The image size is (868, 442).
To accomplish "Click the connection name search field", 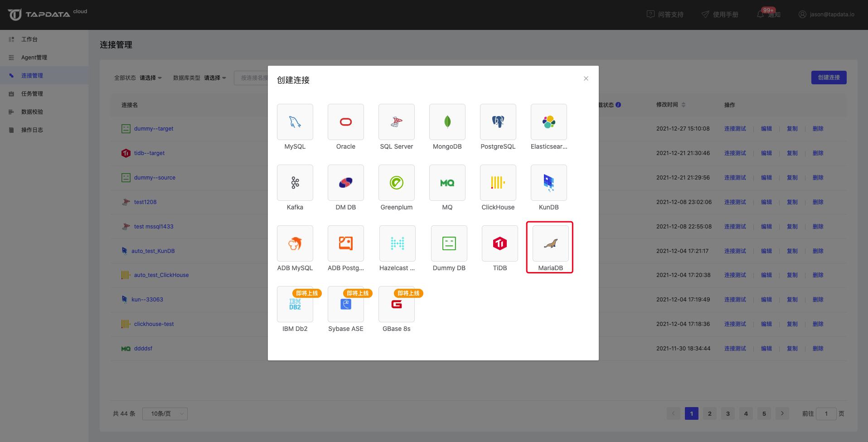I will [x=251, y=78].
